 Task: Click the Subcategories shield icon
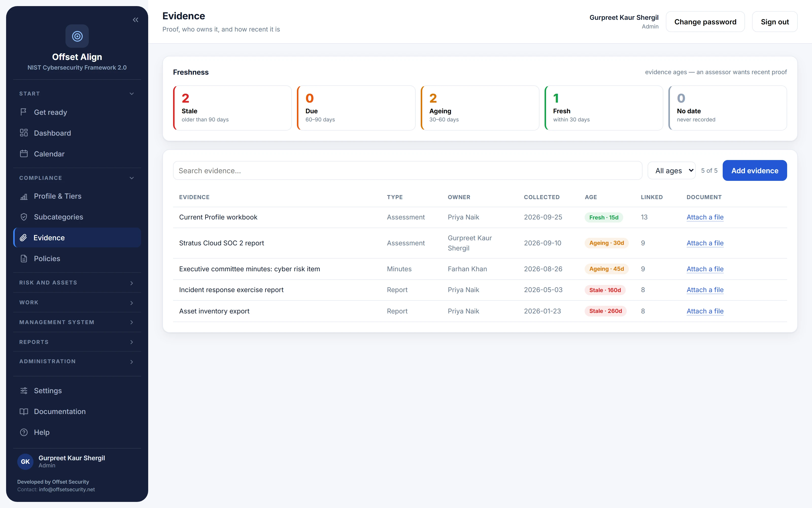(x=24, y=217)
